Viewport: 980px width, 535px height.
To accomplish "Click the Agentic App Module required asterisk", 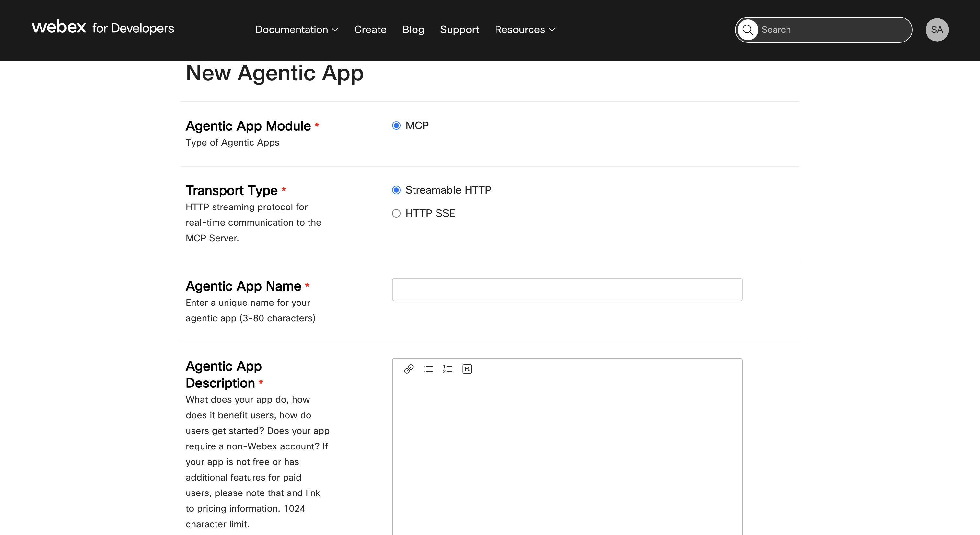I will (317, 125).
